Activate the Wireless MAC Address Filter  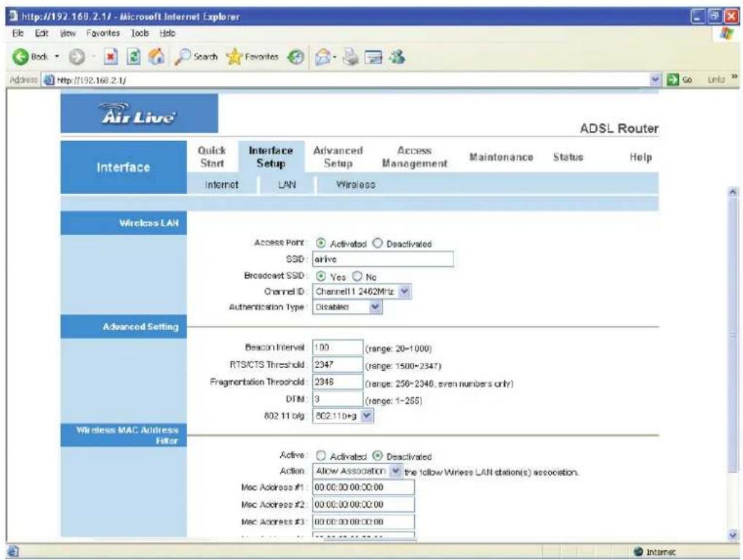pos(321,455)
